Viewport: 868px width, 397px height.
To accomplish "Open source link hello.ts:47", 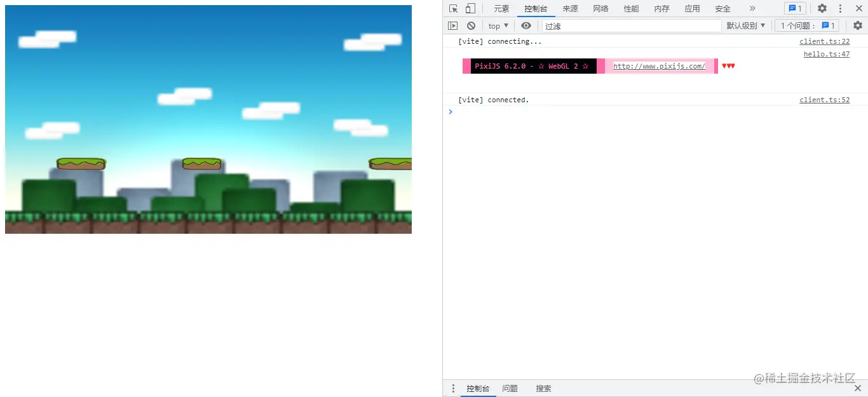I will (826, 54).
